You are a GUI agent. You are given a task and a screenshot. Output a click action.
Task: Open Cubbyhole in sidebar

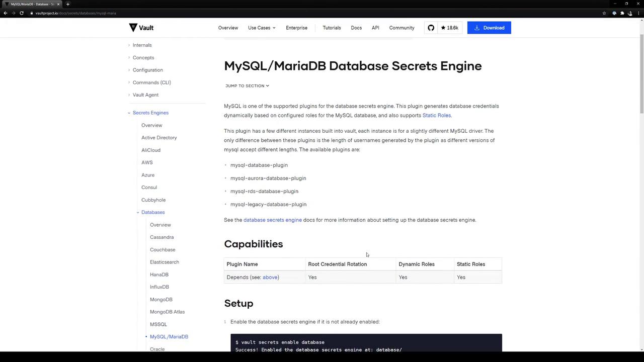(x=153, y=200)
